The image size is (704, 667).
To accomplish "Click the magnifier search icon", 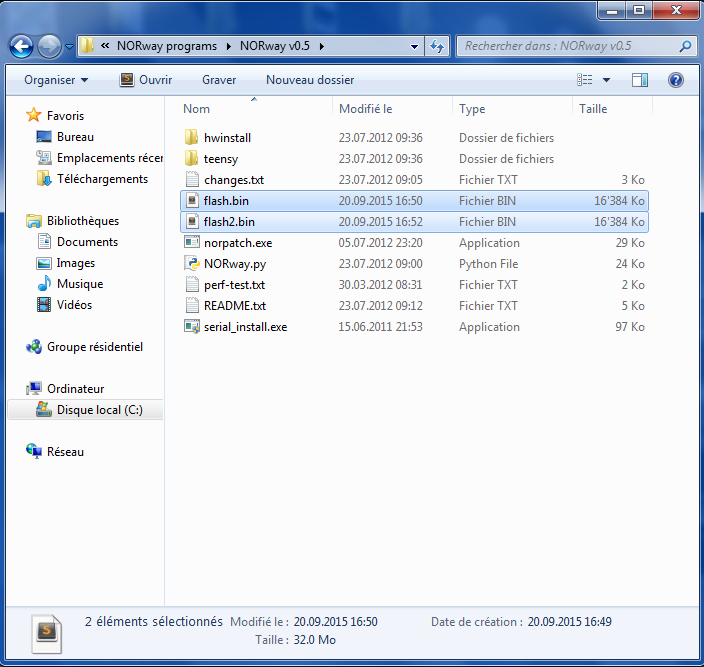I will [686, 46].
